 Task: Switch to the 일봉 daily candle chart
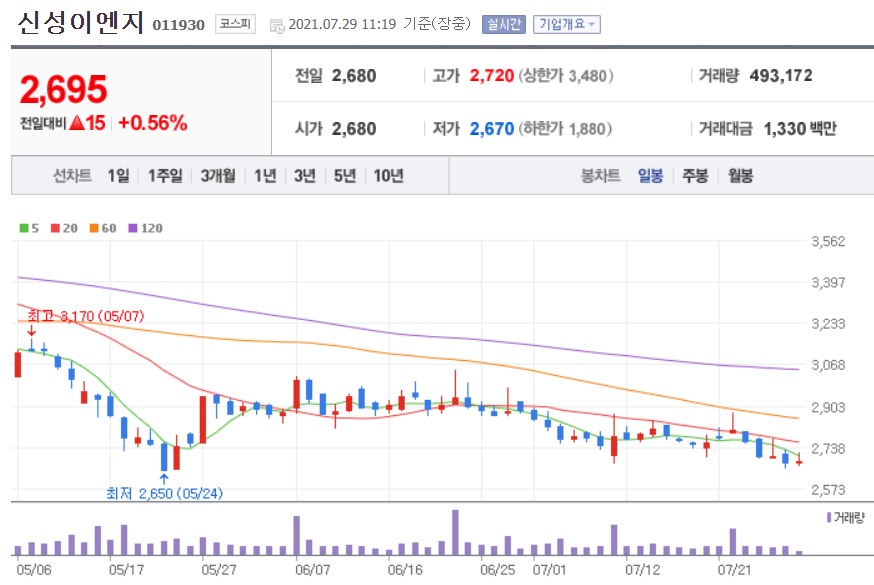650,176
